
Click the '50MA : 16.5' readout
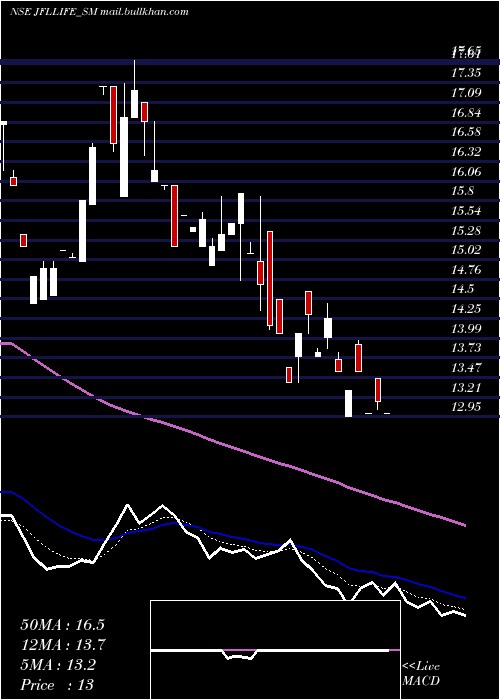(x=63, y=625)
